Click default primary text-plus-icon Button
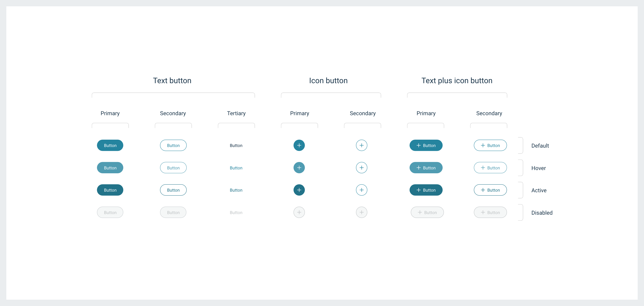The image size is (644, 306). pos(426,145)
